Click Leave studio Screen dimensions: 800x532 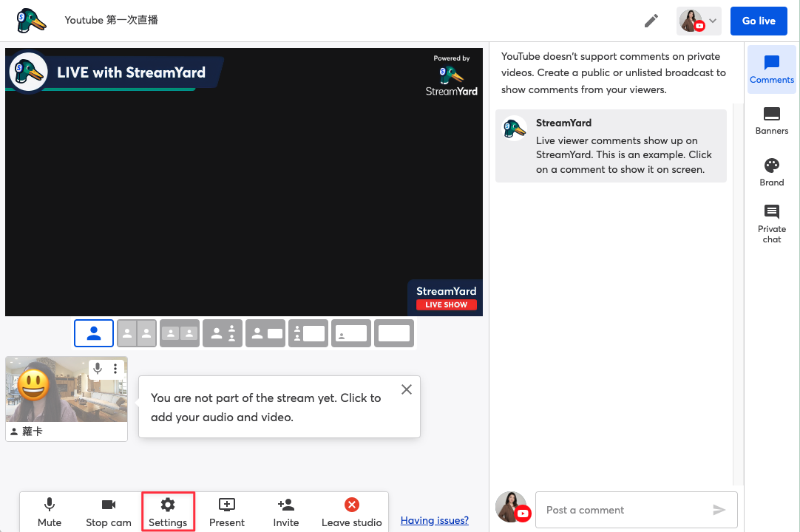[x=351, y=512]
